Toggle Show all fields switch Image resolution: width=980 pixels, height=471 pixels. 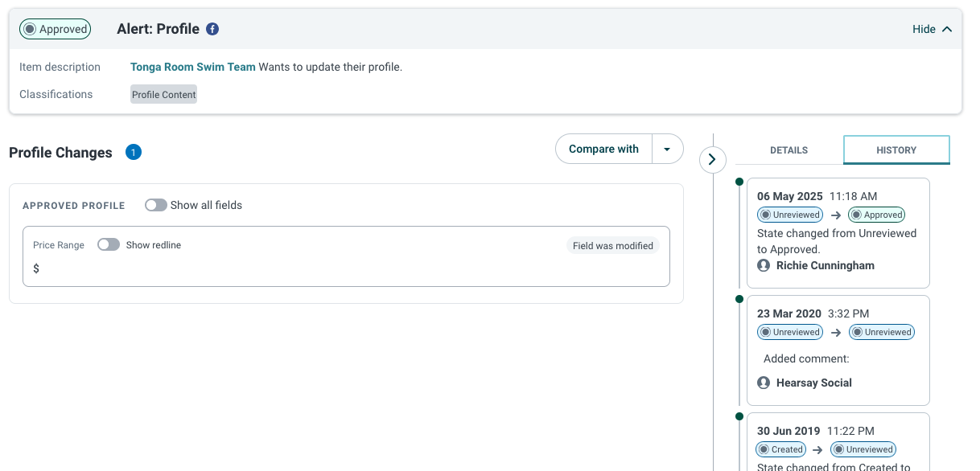156,205
